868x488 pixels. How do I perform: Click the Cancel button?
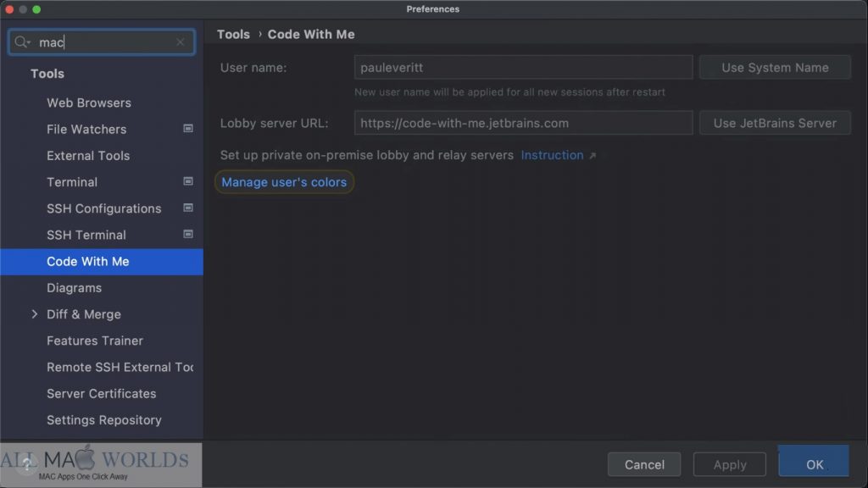(644, 464)
